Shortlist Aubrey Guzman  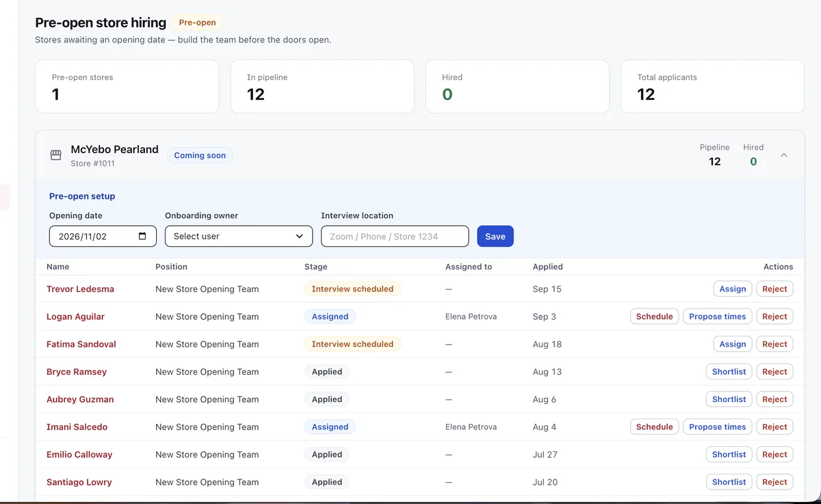(x=729, y=399)
